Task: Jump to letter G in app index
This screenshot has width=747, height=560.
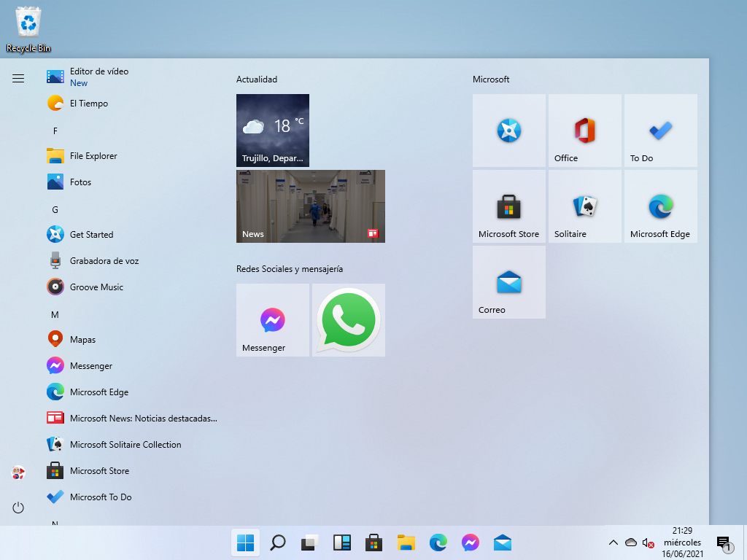Action: (x=55, y=209)
